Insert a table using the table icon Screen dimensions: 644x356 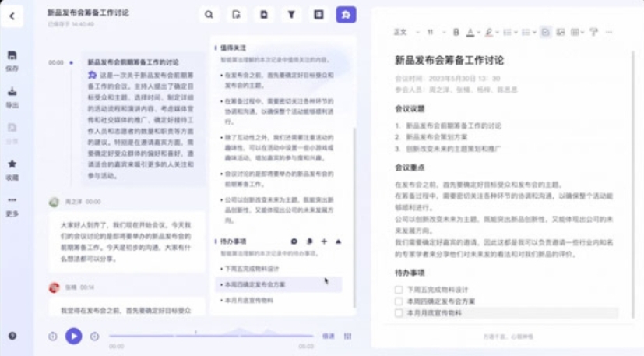click(575, 32)
